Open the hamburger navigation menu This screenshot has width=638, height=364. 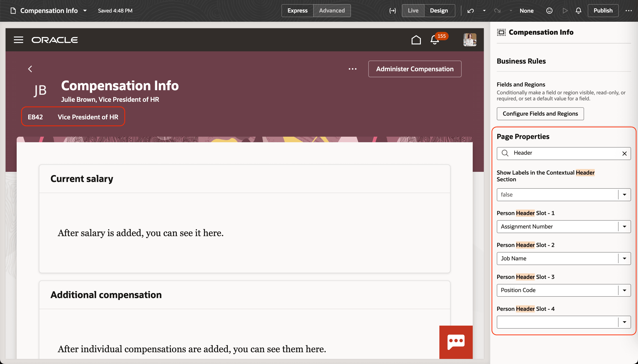tap(18, 40)
